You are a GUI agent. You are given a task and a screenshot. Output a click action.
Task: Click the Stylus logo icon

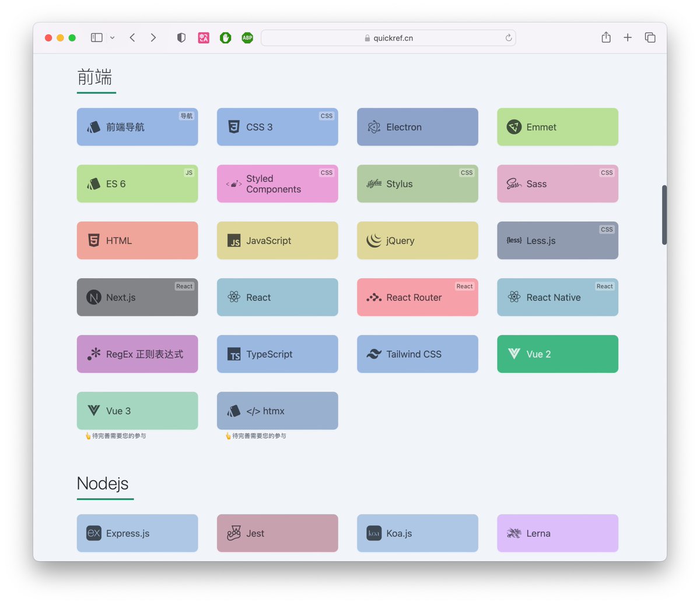point(374,184)
